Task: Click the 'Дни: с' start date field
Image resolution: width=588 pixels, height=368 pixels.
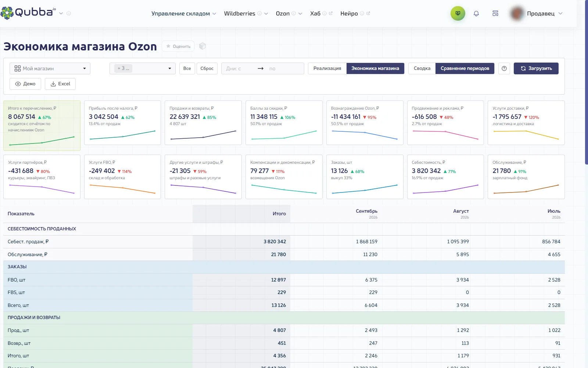Action: [x=239, y=68]
